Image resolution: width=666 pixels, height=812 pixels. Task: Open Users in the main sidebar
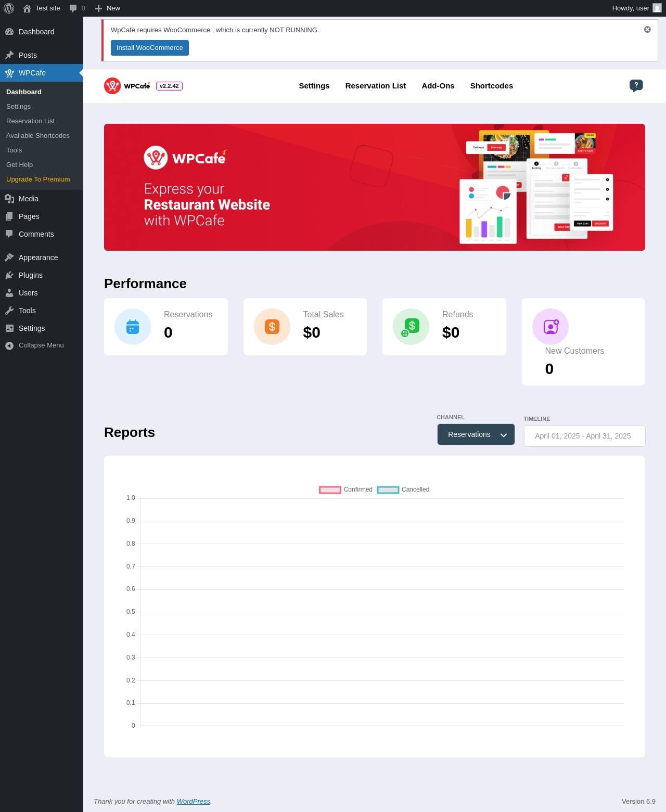pos(42,293)
